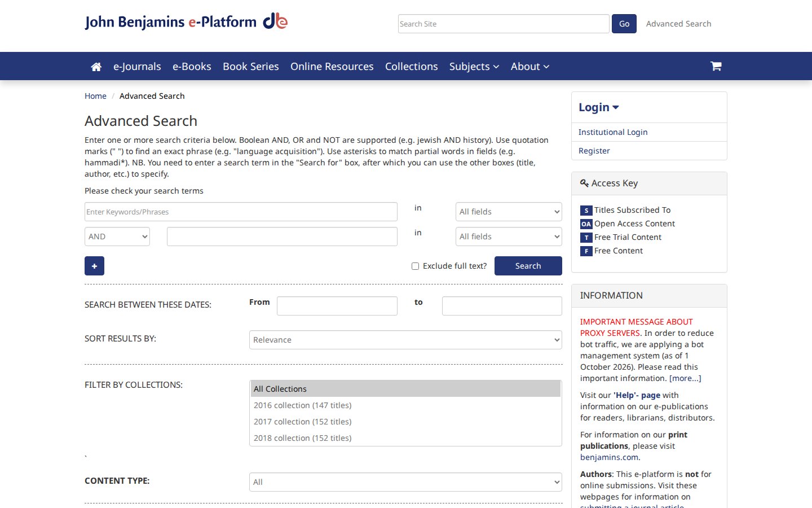Image resolution: width=812 pixels, height=508 pixels.
Task: Open the Online Resources menu item
Action: [332, 67]
